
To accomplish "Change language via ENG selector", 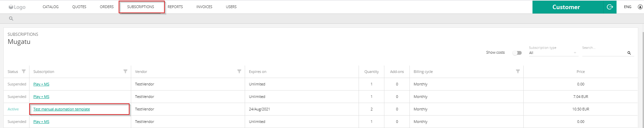I will point(628,7).
